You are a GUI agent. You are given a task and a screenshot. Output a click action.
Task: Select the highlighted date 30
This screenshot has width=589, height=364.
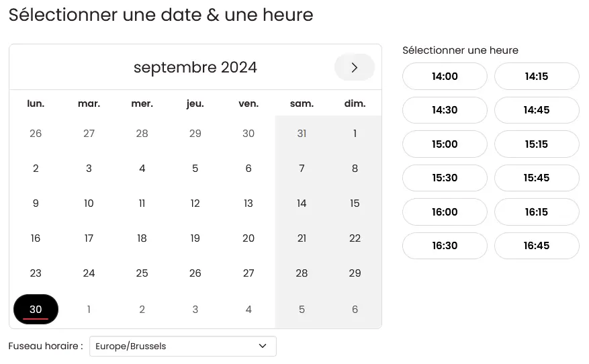[36, 309]
